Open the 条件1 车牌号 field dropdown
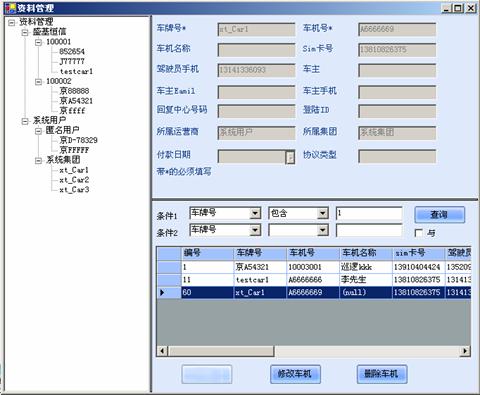480x395 pixels. click(x=255, y=213)
